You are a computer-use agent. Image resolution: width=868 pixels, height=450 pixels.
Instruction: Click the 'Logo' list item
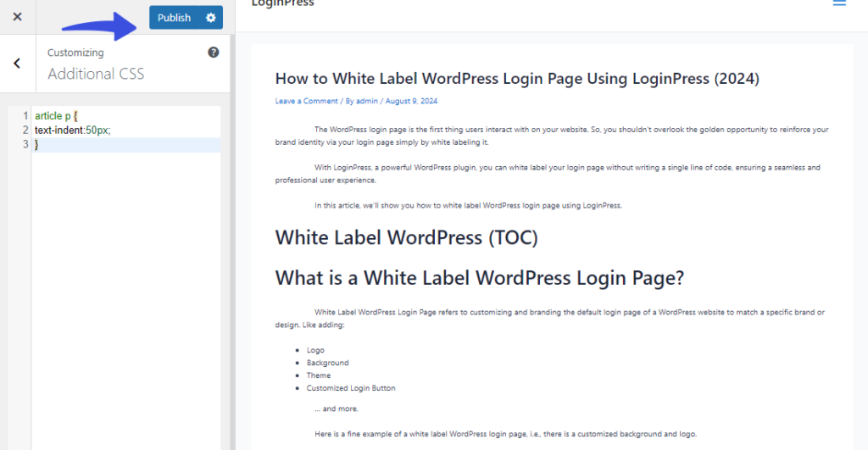tap(315, 350)
